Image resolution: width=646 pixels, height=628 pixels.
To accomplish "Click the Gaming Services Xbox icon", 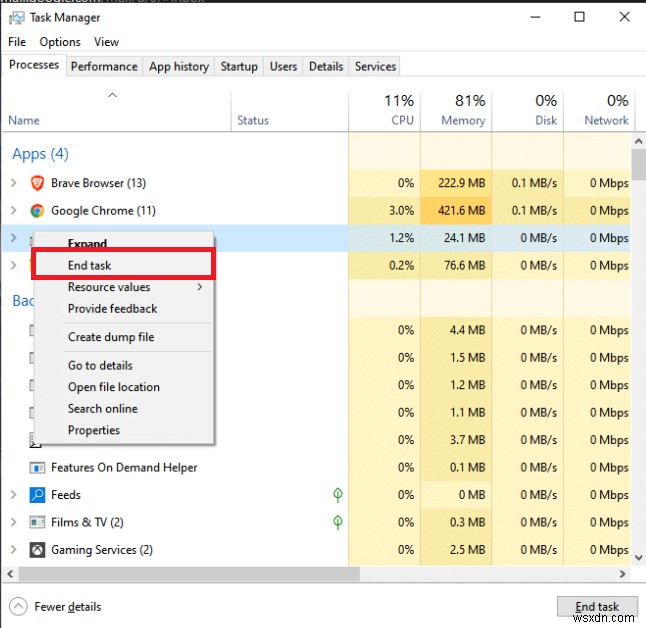I will pos(37,550).
